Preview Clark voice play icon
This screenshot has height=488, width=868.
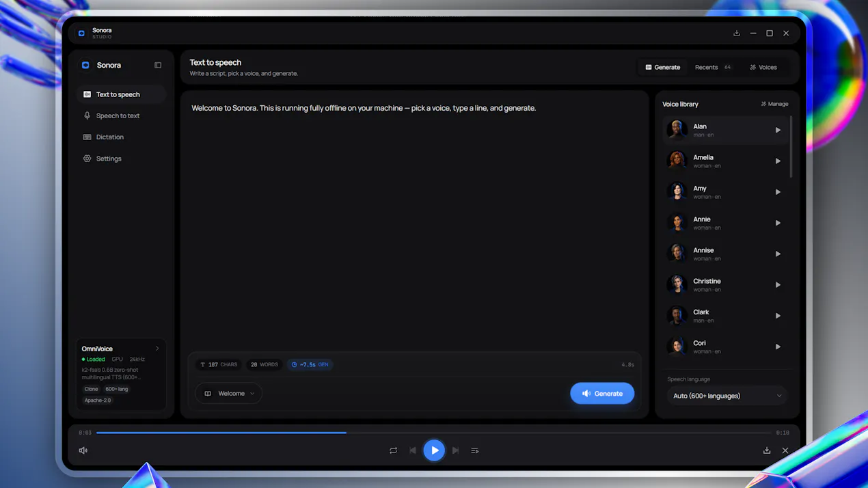[778, 316]
